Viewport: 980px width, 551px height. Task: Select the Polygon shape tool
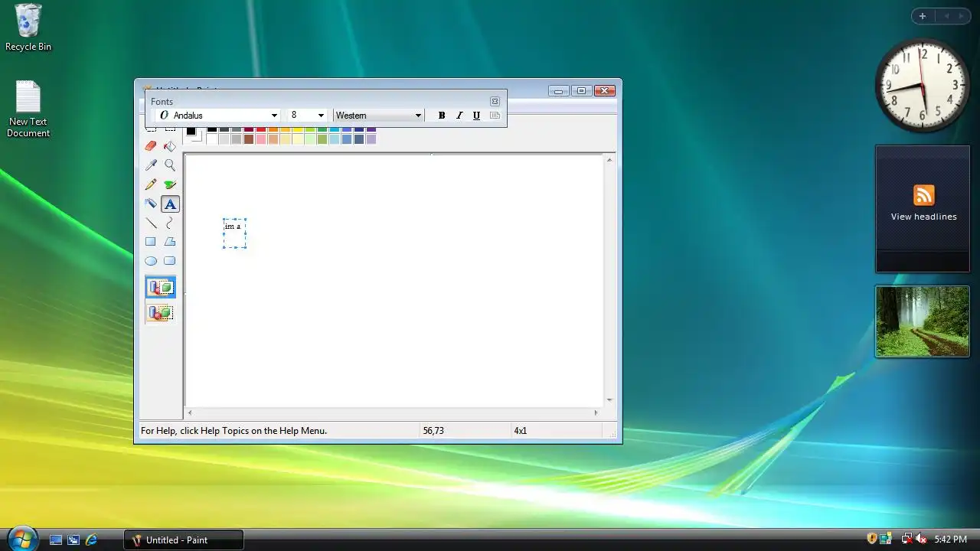pyautogui.click(x=170, y=242)
